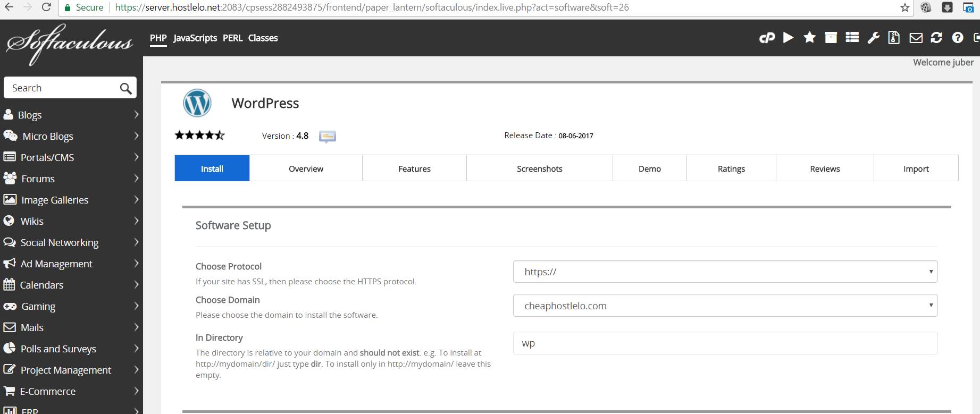Click the WordPress logo icon

pos(197,103)
